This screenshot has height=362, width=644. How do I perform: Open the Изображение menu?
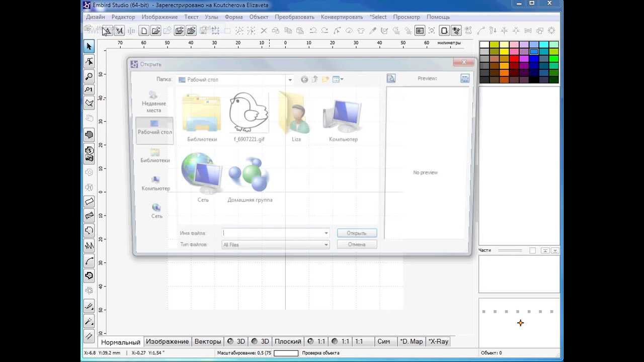(159, 17)
